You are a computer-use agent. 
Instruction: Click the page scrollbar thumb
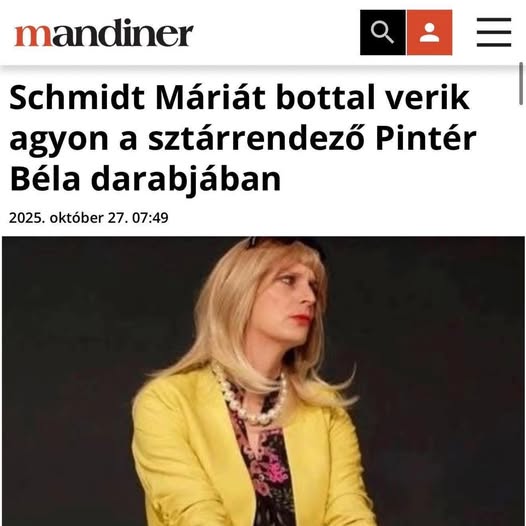pos(521,84)
